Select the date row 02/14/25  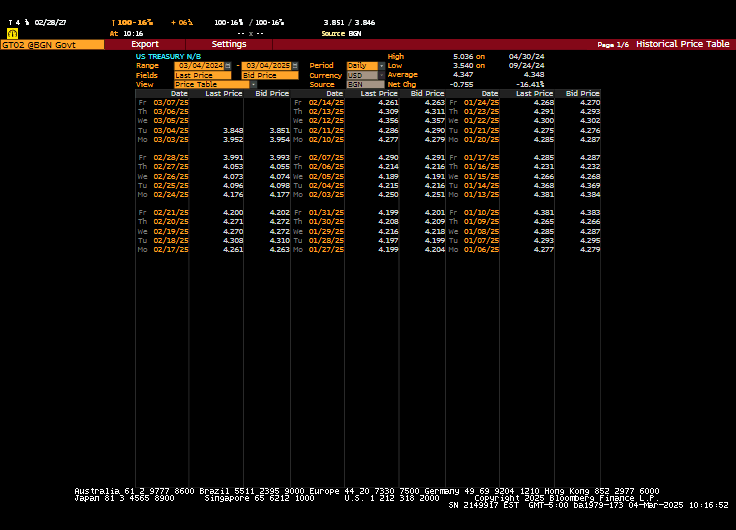click(x=326, y=102)
